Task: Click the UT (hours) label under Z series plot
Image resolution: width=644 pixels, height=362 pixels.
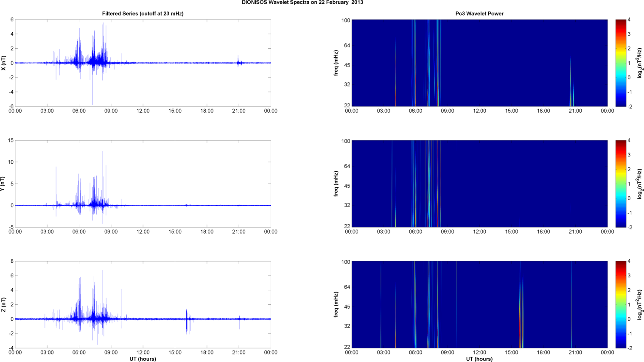Action: (143, 359)
